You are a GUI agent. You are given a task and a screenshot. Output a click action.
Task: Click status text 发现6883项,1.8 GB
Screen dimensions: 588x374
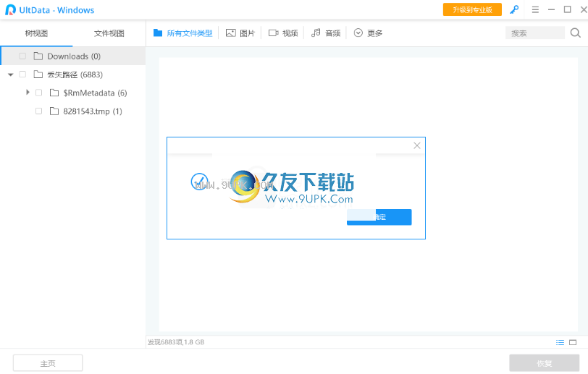click(176, 342)
